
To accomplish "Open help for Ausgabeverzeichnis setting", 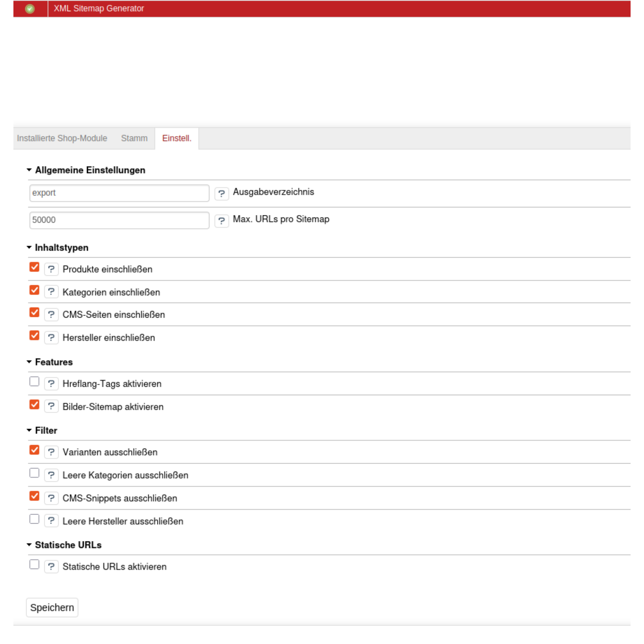I will click(x=221, y=194).
